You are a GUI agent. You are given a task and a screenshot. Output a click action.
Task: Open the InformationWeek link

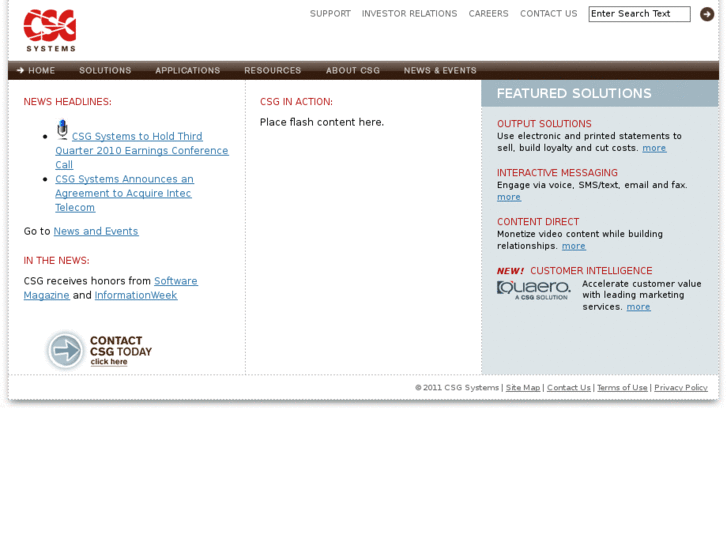[136, 295]
